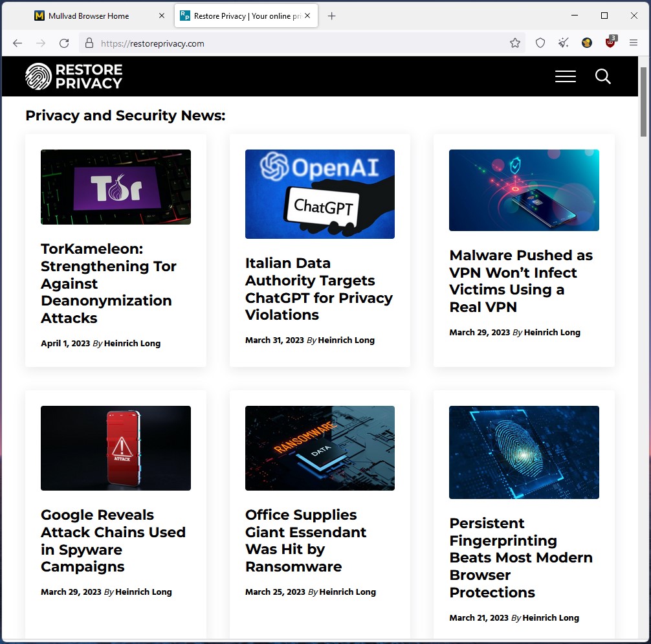Click Heinrich Long under the Malware VPN article
651x644 pixels.
(552, 332)
